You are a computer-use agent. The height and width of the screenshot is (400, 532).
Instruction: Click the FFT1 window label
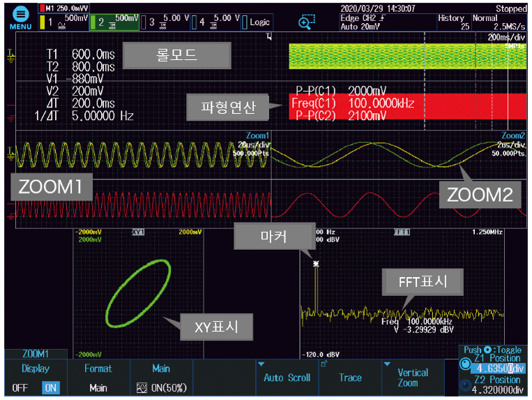pos(402,232)
